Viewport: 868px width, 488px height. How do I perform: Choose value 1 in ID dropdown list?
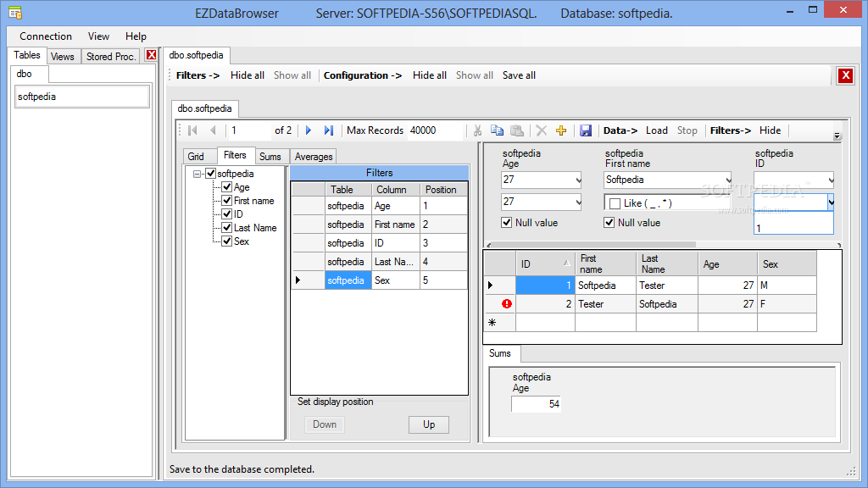point(793,228)
